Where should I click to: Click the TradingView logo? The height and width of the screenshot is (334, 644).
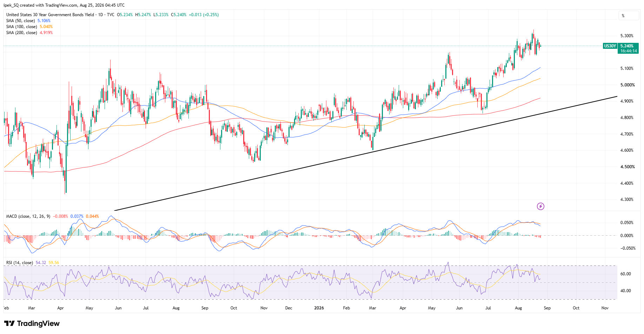(x=32, y=323)
